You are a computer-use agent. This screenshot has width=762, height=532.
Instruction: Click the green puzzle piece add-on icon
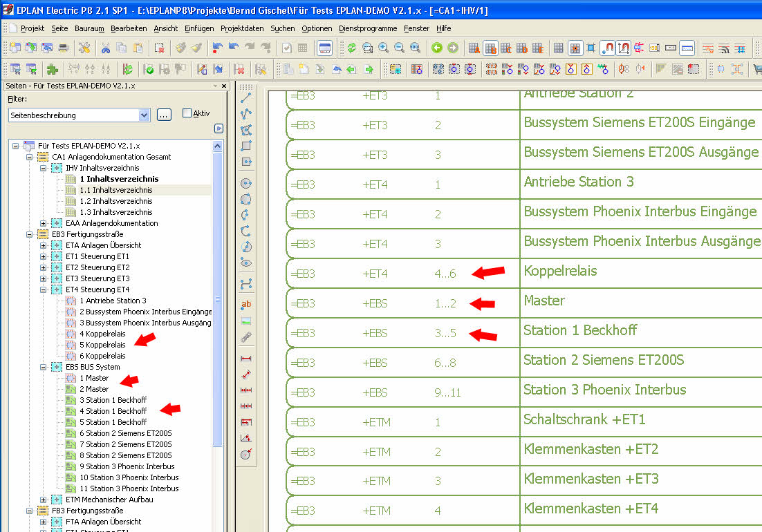52,69
